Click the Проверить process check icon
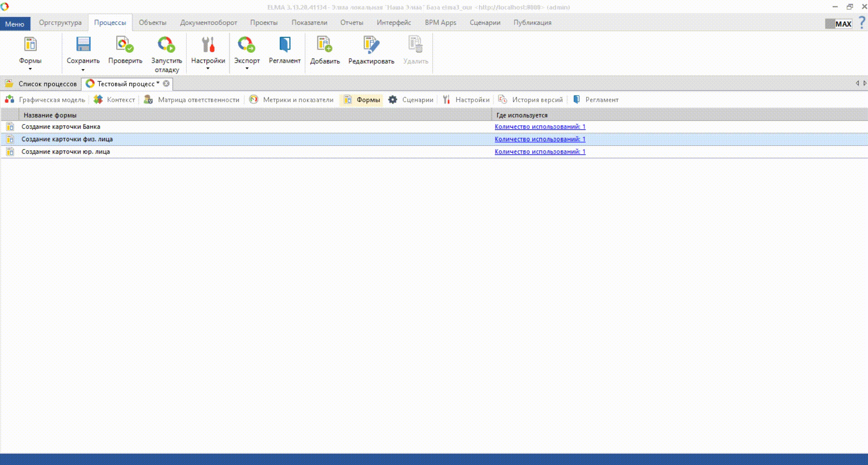Image resolution: width=868 pixels, height=465 pixels. pyautogui.click(x=125, y=45)
